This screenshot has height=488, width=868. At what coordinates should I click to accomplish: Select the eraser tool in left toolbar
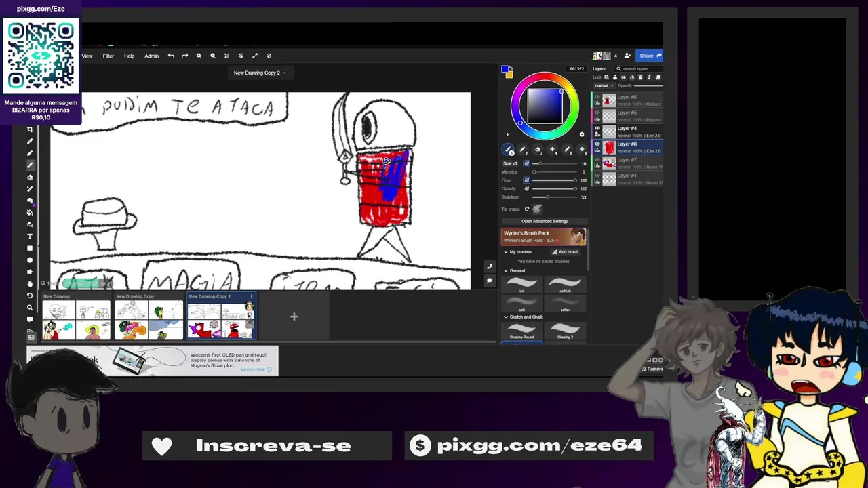pos(30,177)
